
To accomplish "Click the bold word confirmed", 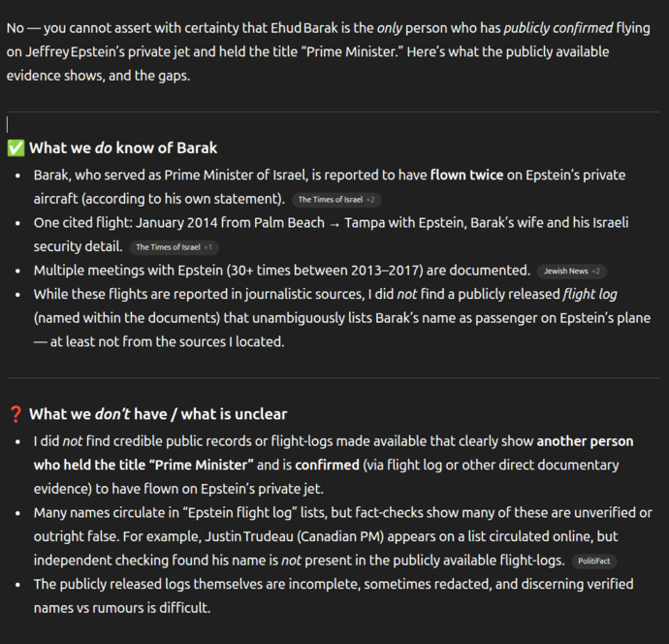I will (327, 465).
